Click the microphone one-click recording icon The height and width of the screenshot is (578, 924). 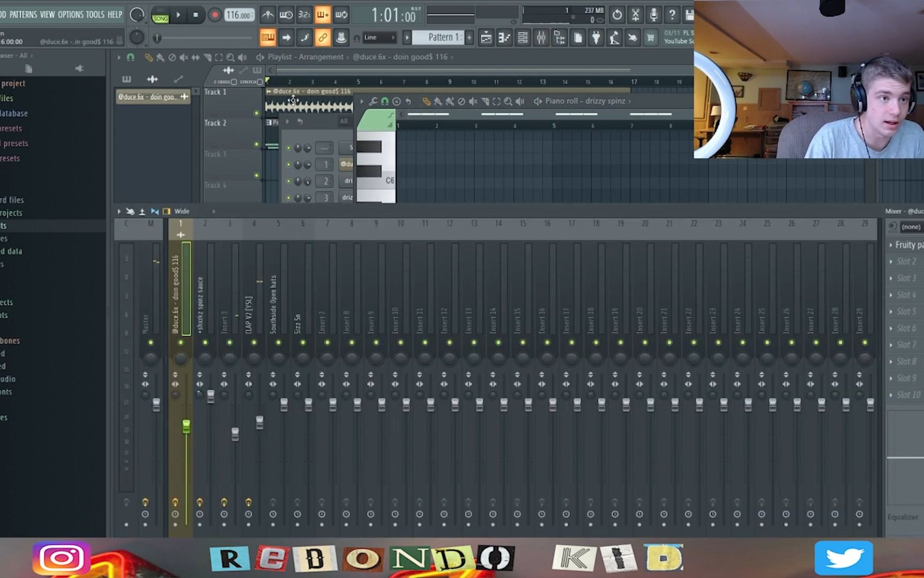(x=653, y=15)
